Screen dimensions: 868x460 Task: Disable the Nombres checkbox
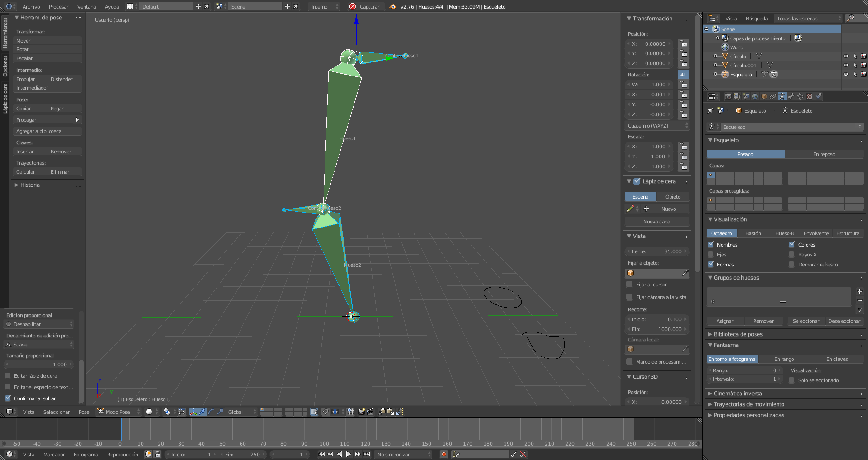[x=711, y=244]
